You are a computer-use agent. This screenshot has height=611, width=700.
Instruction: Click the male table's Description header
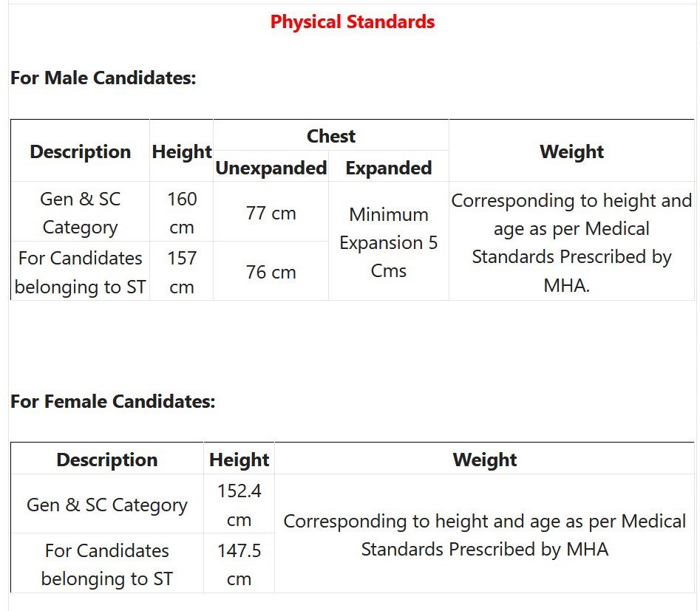80,151
